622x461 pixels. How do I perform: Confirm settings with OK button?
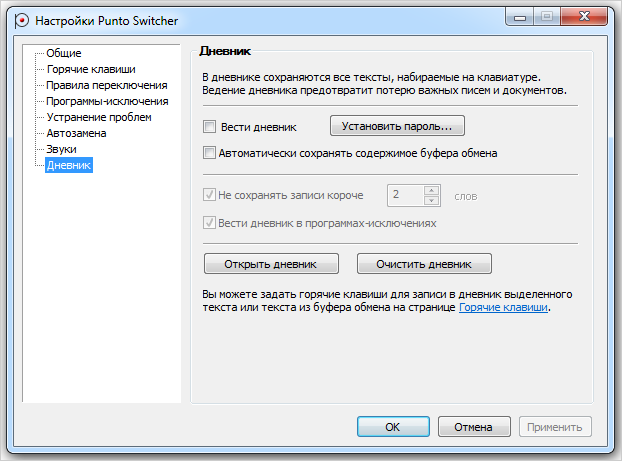pos(393,427)
